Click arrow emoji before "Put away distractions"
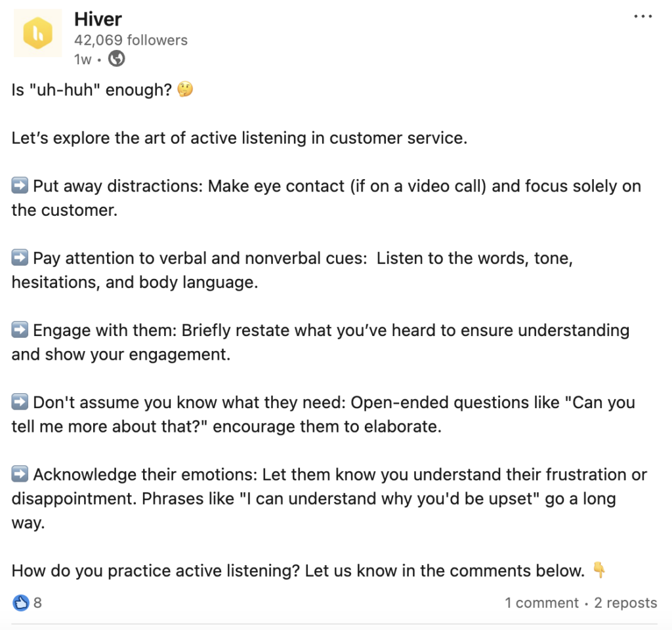This screenshot has height=630, width=672. tap(18, 185)
